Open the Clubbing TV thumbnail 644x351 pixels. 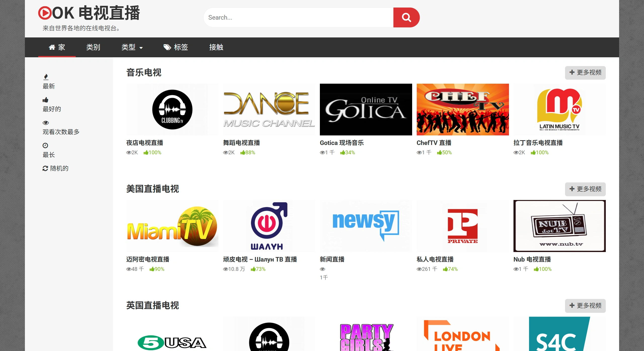(x=172, y=110)
